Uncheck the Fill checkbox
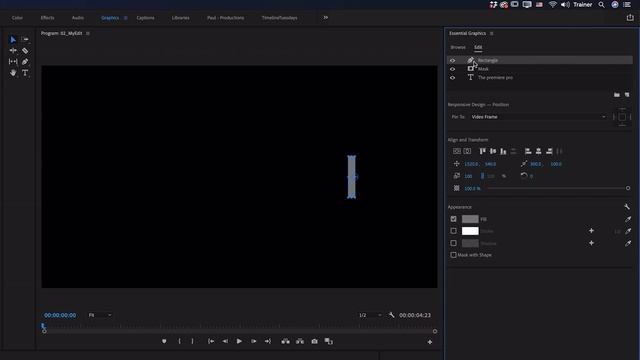The height and width of the screenshot is (360, 640). pos(453,219)
